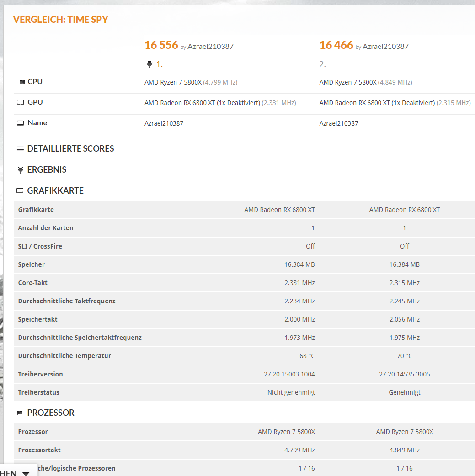Click average memory clock value 1.975 MHz

405,338
